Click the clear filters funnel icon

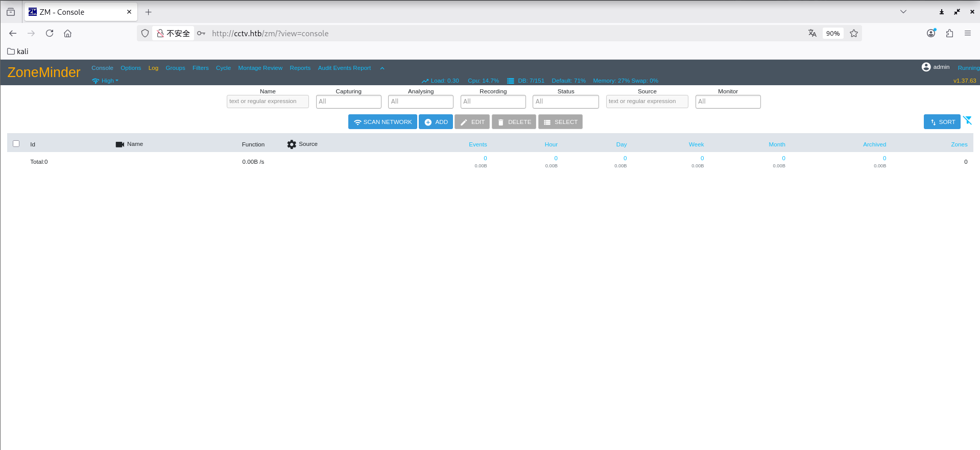coord(967,121)
